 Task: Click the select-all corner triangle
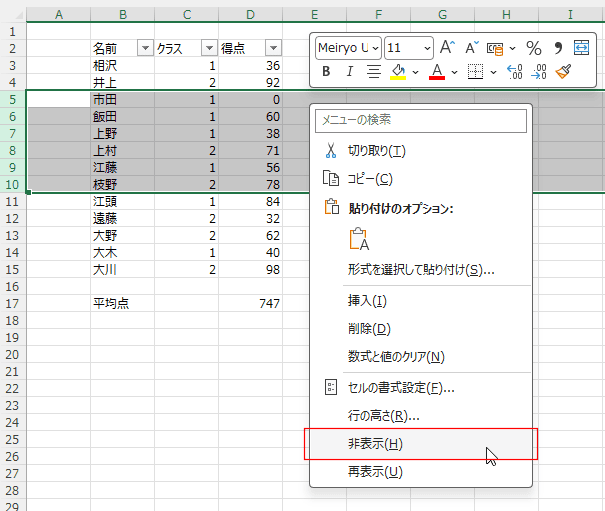pyautogui.click(x=19, y=15)
